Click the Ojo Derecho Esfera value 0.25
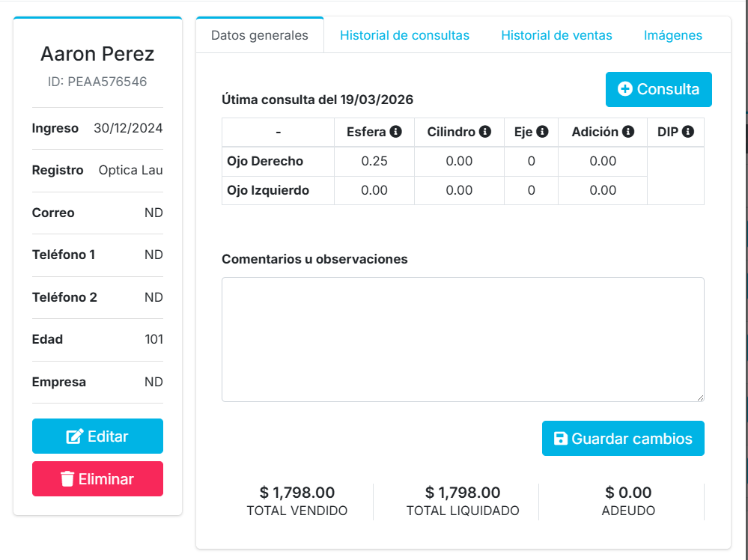This screenshot has width=748, height=560. (374, 161)
